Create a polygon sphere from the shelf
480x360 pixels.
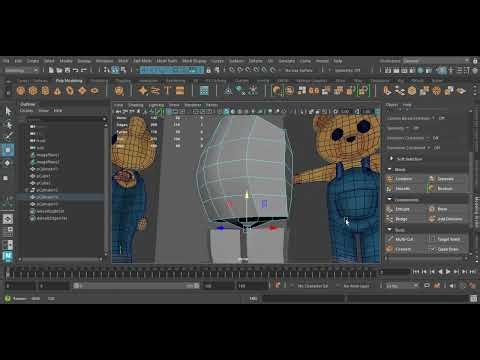[21, 90]
